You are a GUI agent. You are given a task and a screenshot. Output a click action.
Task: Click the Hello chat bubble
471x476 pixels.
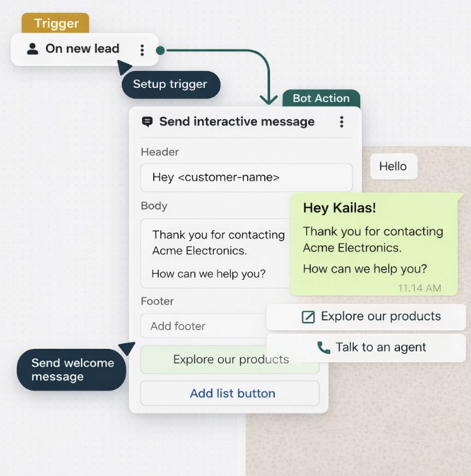pos(393,166)
